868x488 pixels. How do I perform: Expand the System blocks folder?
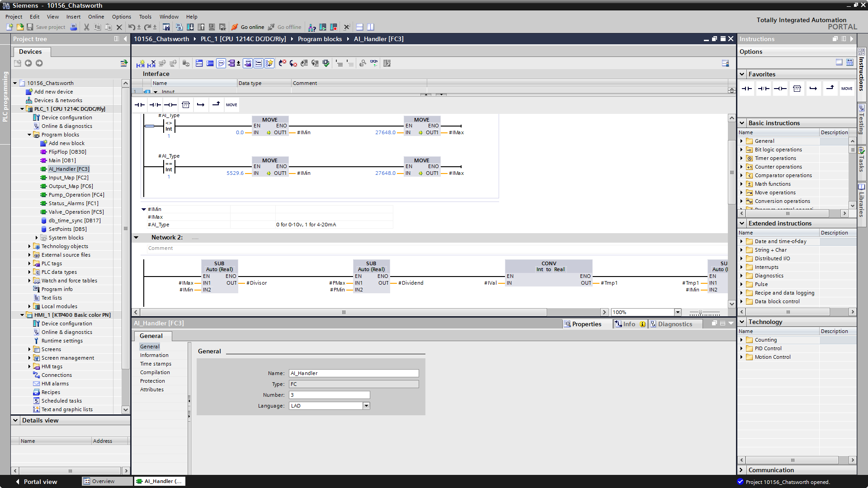(37, 237)
